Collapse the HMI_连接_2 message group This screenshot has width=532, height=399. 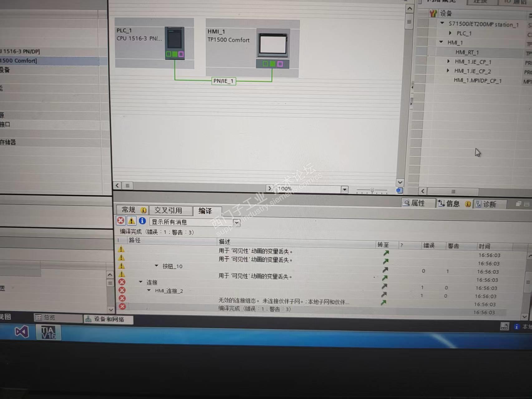[149, 290]
